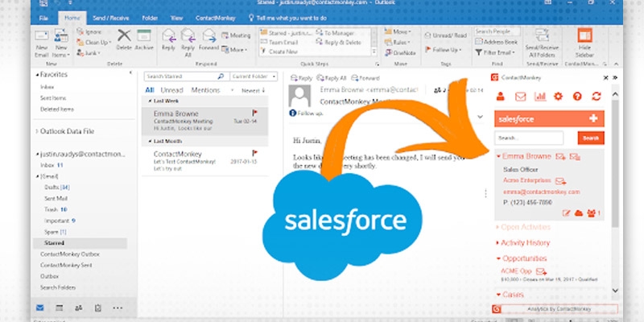Open the Tasks icon in navigation bar
This screenshot has width=644, height=322.
click(97, 308)
